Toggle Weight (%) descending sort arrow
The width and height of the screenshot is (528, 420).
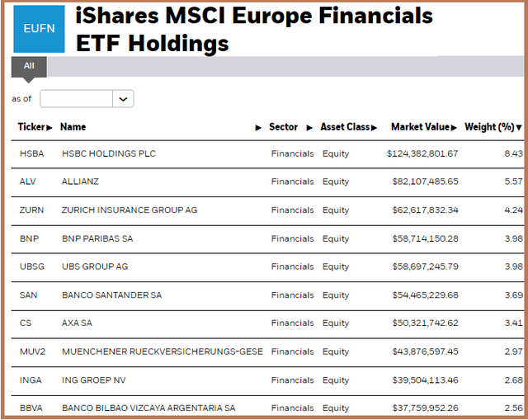(519, 128)
